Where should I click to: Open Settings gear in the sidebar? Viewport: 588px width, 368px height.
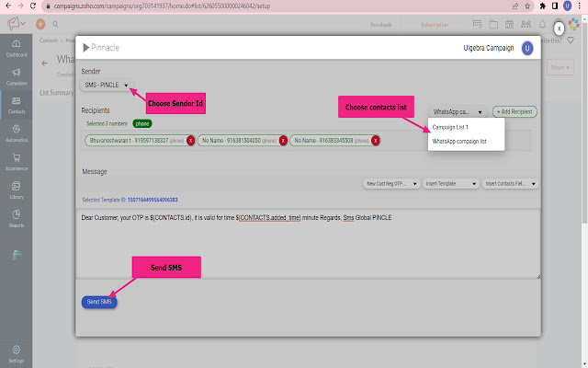tap(17, 354)
